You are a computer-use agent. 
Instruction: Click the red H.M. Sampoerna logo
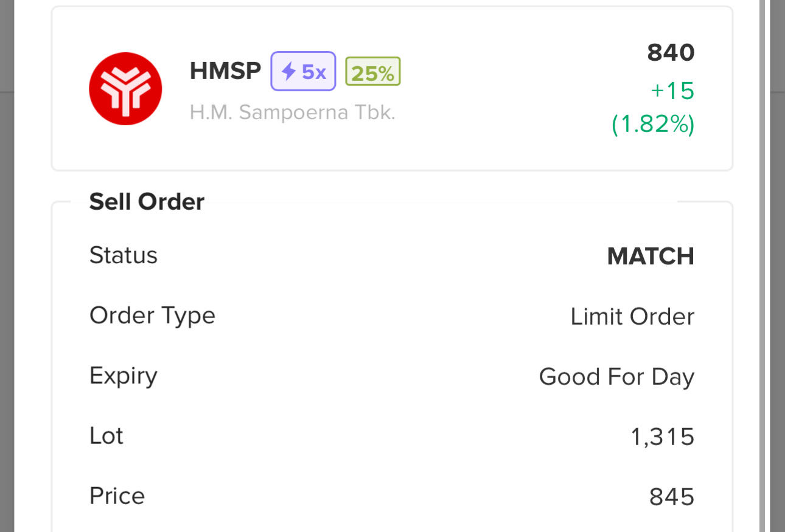click(125, 89)
